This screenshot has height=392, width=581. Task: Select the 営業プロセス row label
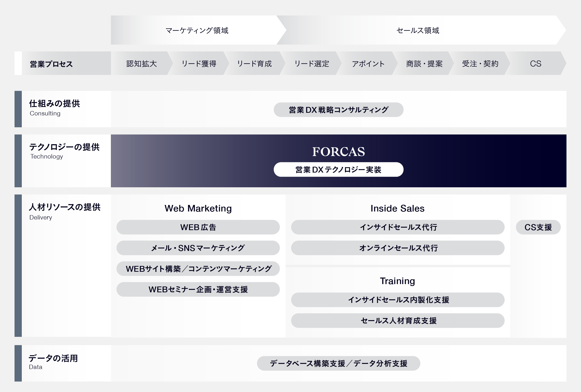(x=51, y=64)
